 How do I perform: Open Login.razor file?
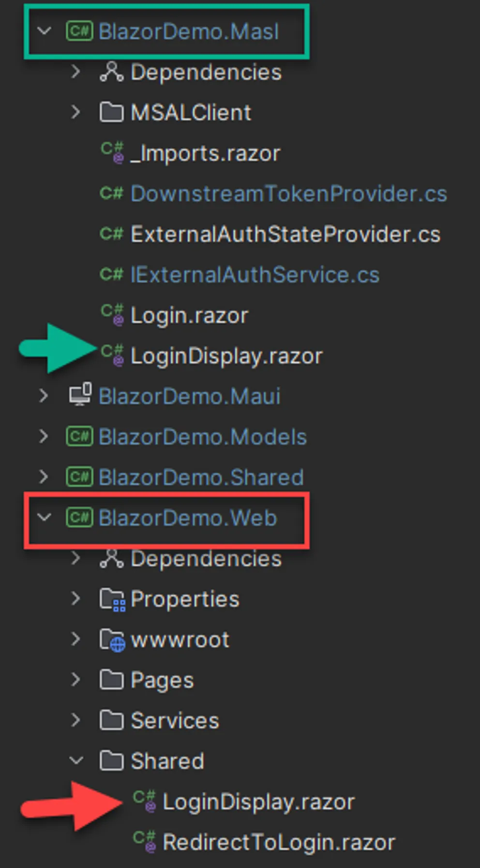pyautogui.click(x=189, y=316)
